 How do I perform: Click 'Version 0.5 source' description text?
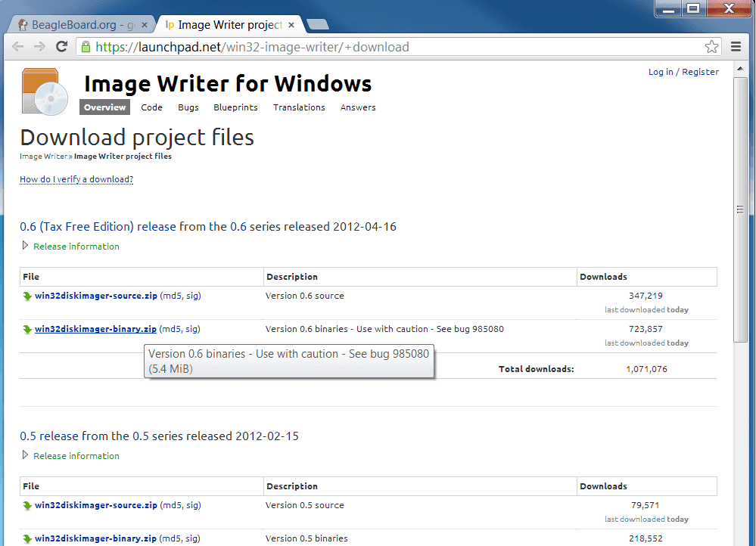305,505
